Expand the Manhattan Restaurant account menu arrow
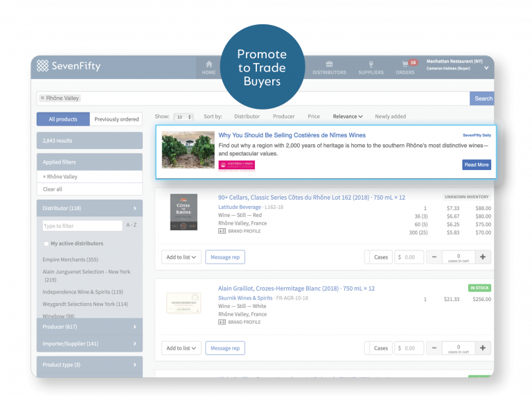The height and width of the screenshot is (396, 532). [486, 68]
